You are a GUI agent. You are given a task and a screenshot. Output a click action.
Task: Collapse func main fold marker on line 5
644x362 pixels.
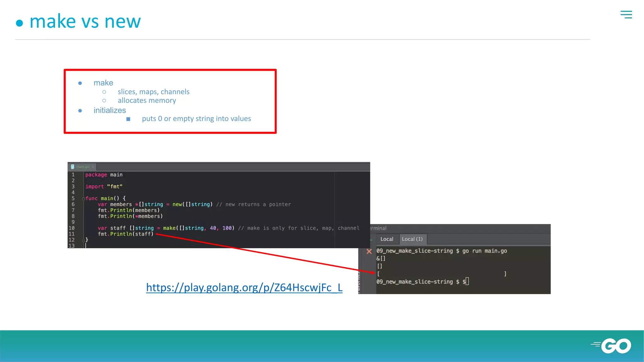pos(84,199)
